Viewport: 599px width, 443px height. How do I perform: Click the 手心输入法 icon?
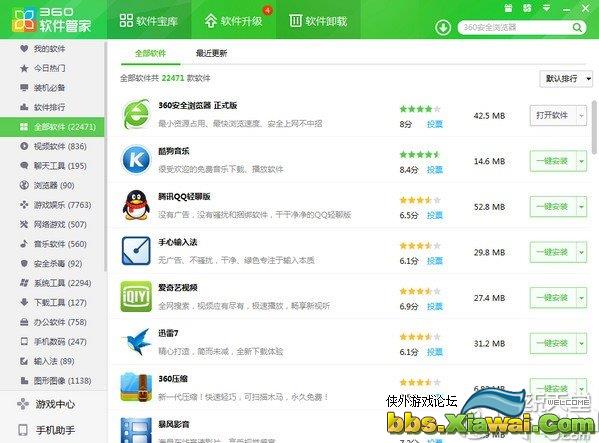tap(136, 251)
